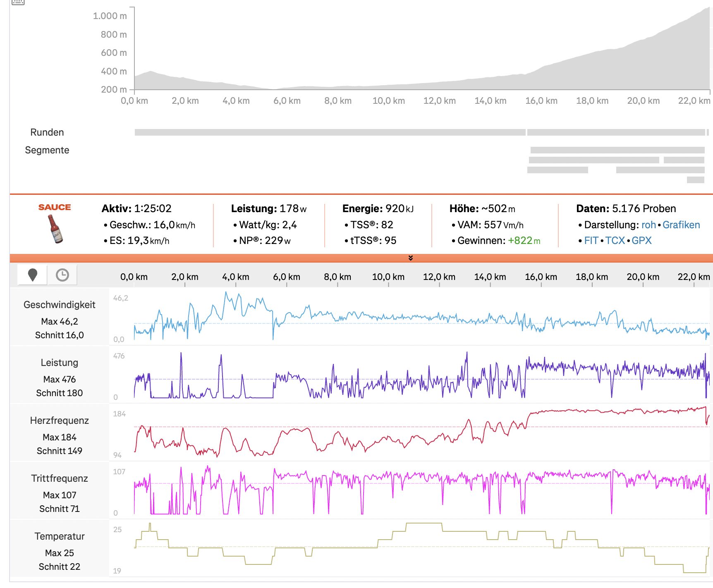
Task: Click Schnitt 16,0 under Geschwindigkeit
Action: tap(60, 335)
